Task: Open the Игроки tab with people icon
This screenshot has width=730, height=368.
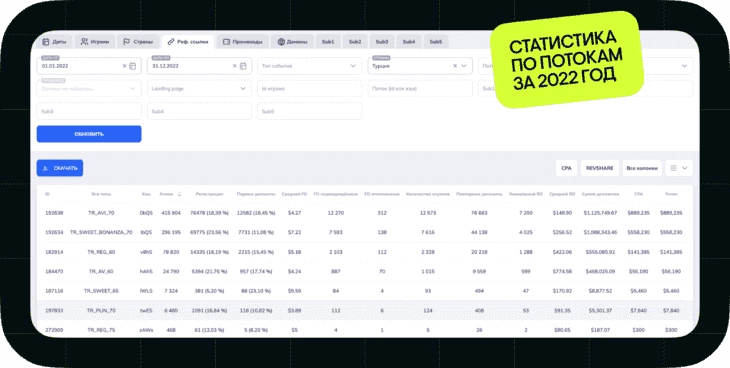Action: (x=95, y=42)
